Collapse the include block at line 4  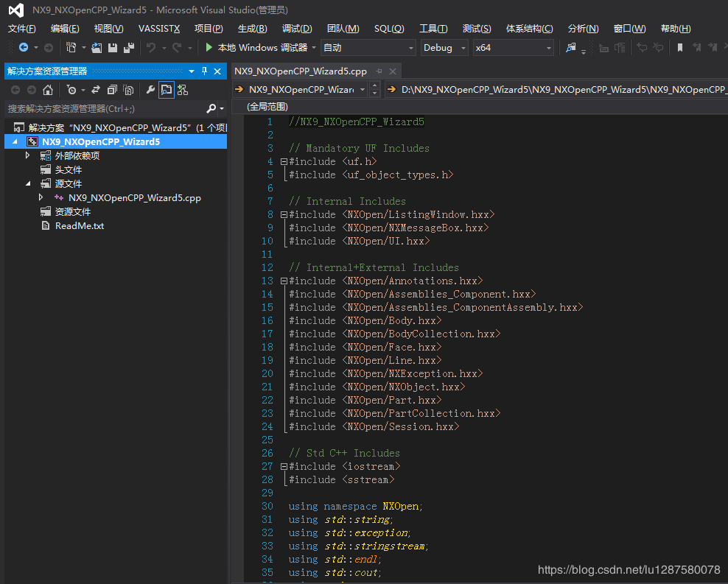tap(284, 162)
